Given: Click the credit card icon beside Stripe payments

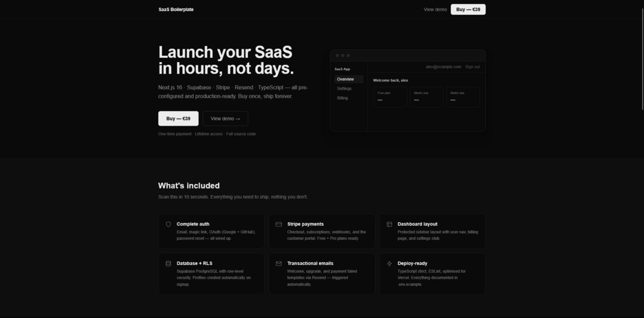Looking at the screenshot, I should [x=279, y=224].
